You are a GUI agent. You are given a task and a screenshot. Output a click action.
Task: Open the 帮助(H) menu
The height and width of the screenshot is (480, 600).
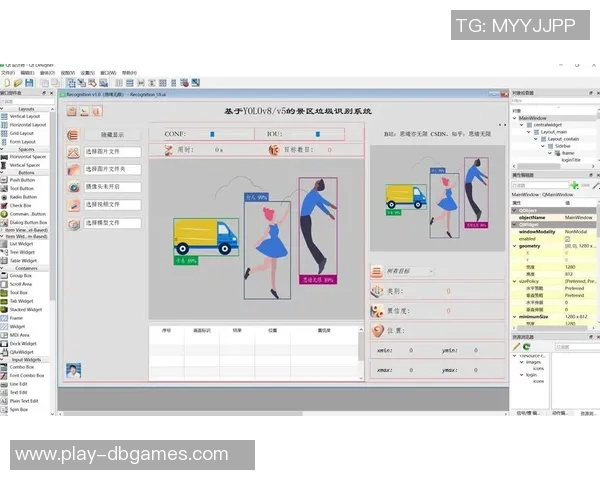(129, 73)
